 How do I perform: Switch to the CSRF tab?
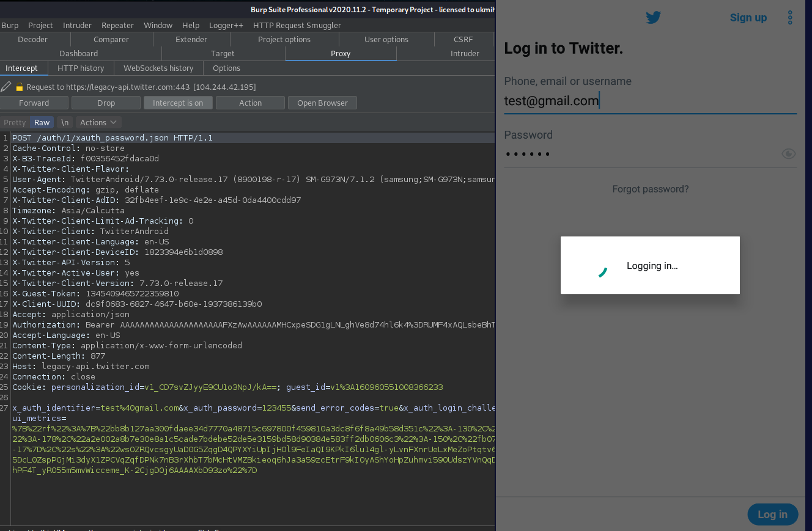(x=463, y=39)
